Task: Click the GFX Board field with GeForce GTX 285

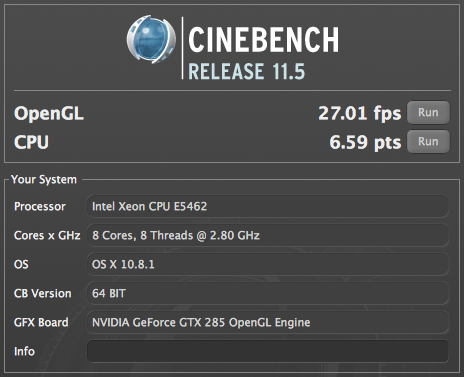Action: click(x=268, y=322)
